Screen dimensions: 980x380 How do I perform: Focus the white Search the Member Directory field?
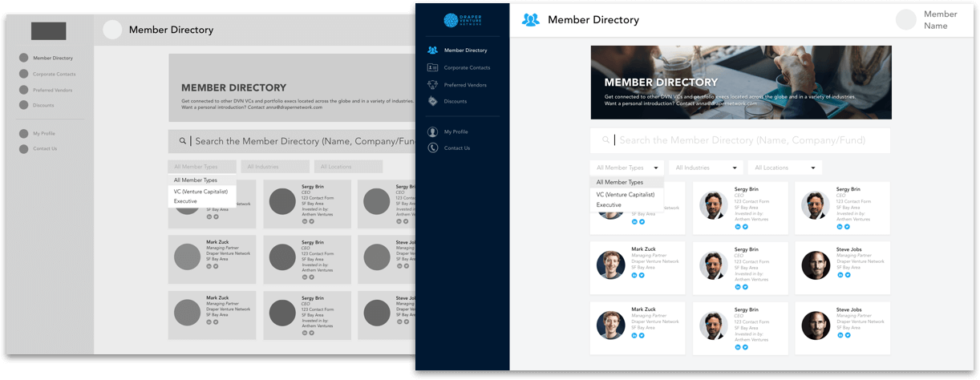742,140
